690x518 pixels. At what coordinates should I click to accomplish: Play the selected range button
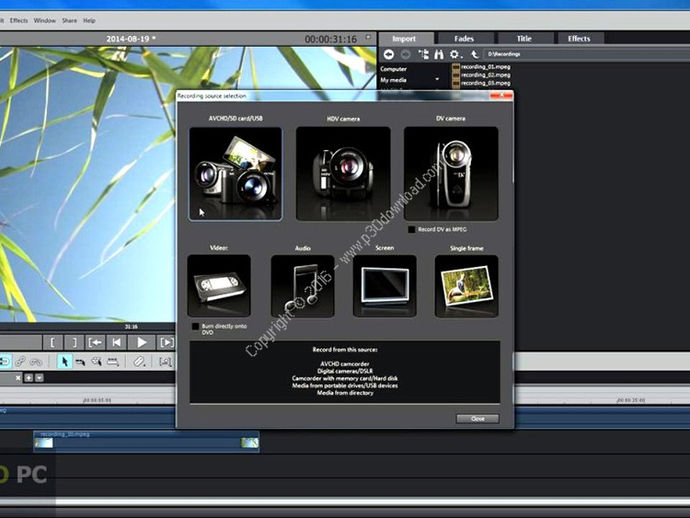click(166, 342)
